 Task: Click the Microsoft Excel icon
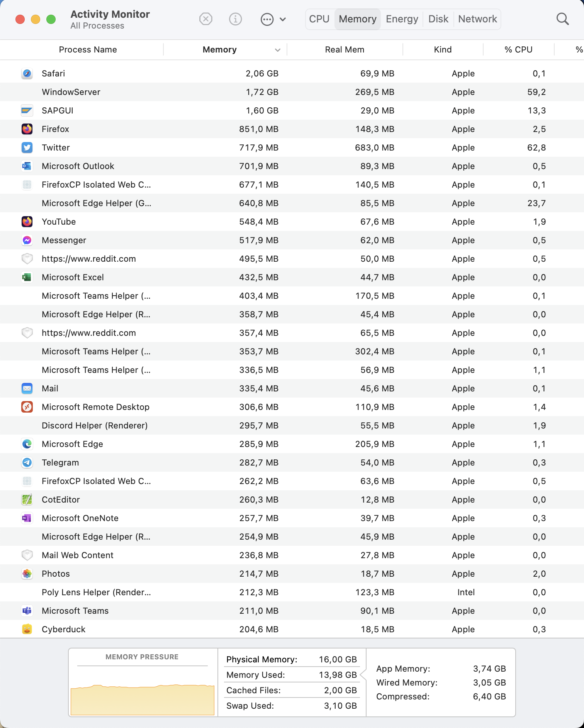click(x=27, y=277)
